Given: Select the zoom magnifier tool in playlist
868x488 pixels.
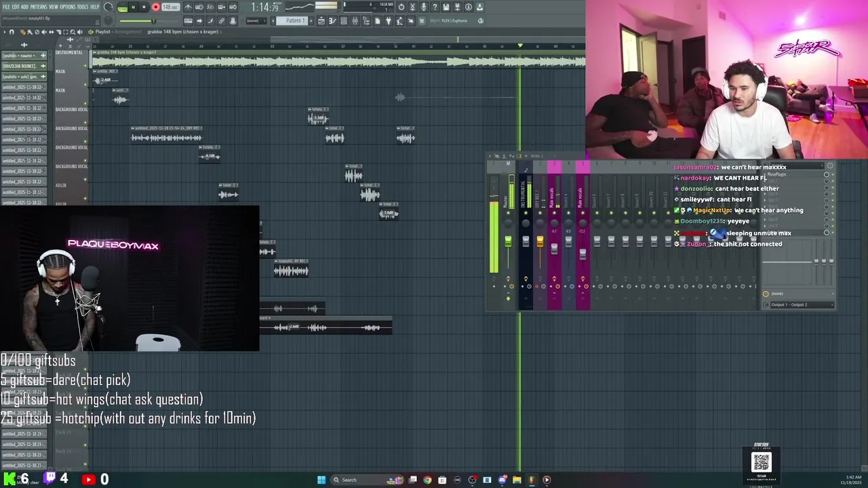Looking at the screenshot, I should tap(73, 32).
